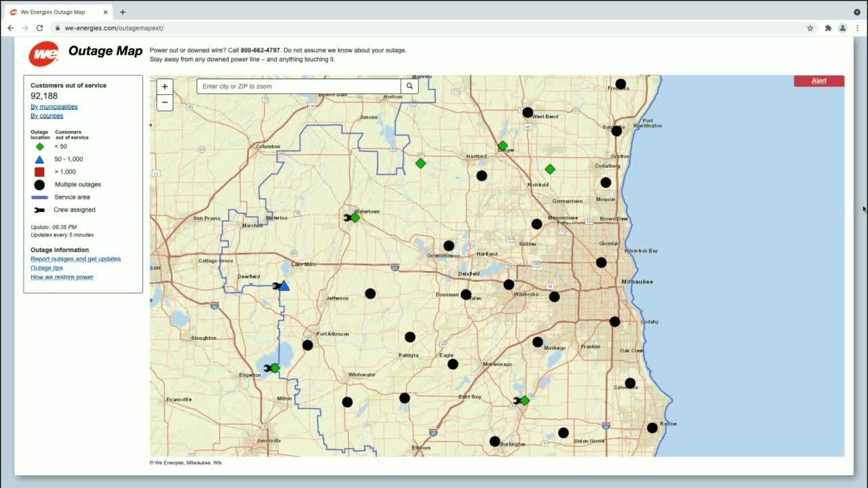Open Report outages and get updates link
Viewport: 868px width, 488px height.
coord(76,259)
